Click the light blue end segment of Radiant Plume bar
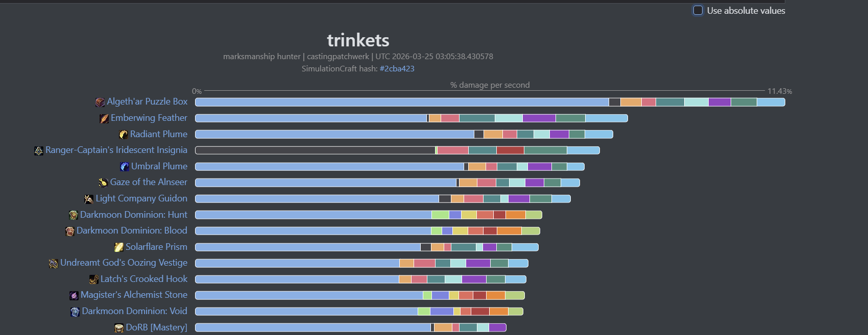This screenshot has width=868, height=335. tap(599, 134)
